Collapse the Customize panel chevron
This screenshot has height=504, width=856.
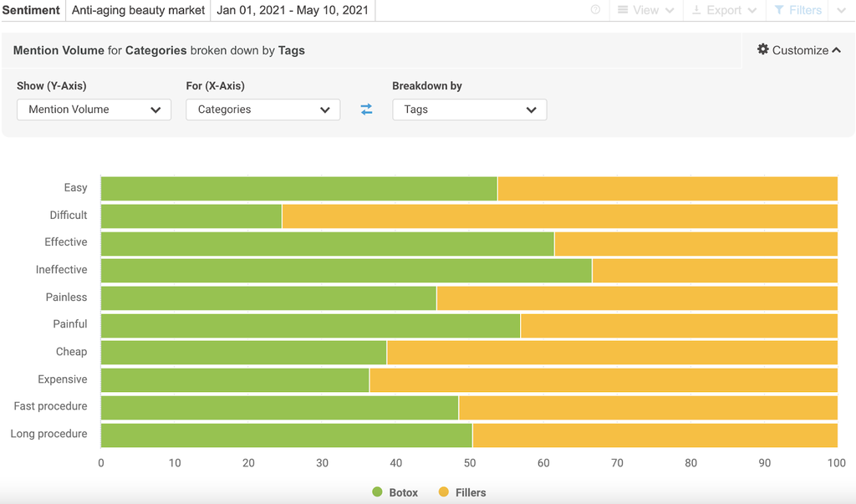point(836,50)
